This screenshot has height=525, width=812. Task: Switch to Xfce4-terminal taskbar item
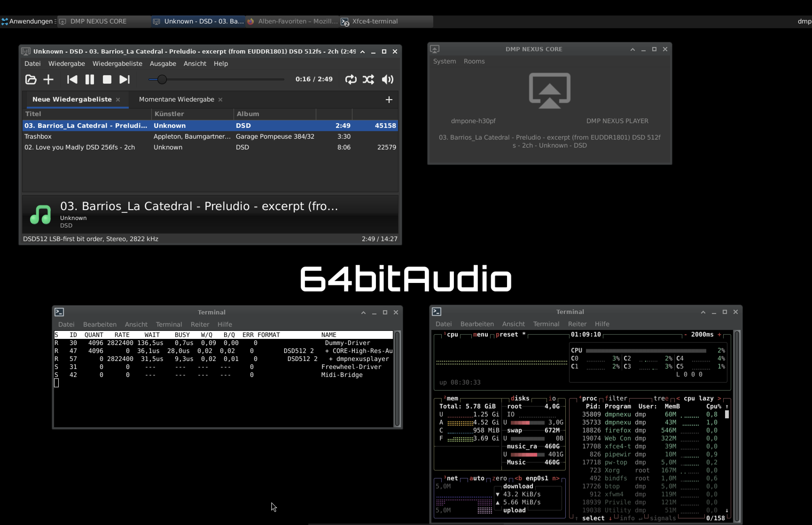pos(386,21)
